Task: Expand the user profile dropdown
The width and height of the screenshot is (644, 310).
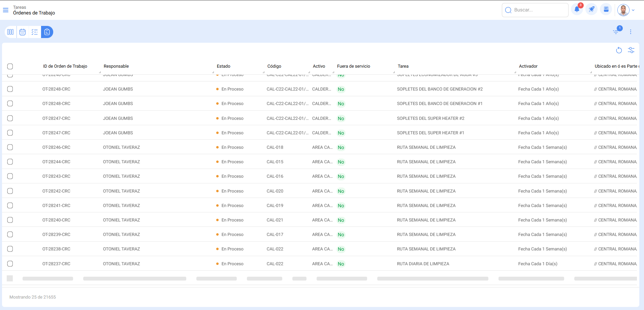Action: 633,10
